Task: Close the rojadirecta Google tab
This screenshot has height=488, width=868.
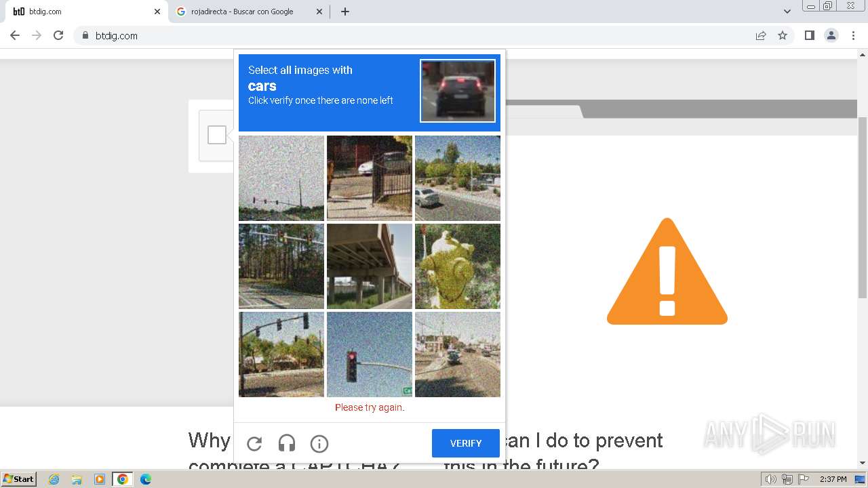Action: click(319, 12)
